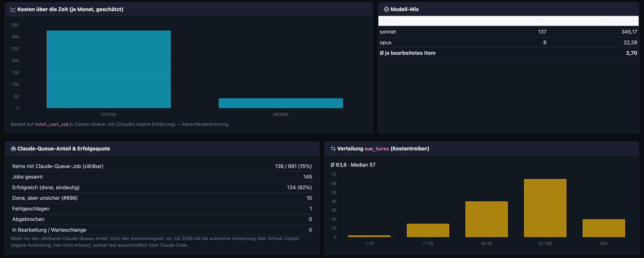The width and height of the screenshot is (644, 258).
Task: Click the Modell-Mix panel title
Action: pyautogui.click(x=404, y=9)
